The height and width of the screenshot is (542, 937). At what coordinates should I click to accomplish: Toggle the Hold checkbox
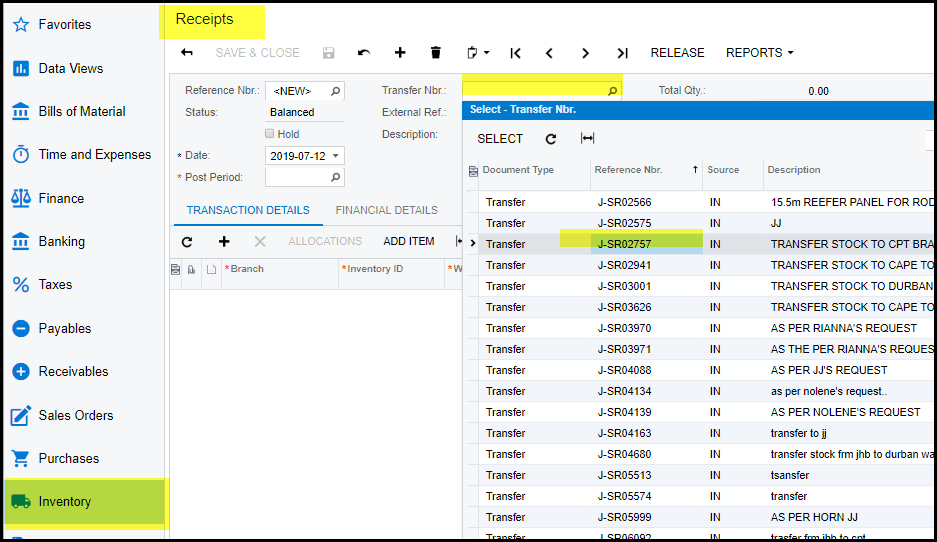click(270, 134)
